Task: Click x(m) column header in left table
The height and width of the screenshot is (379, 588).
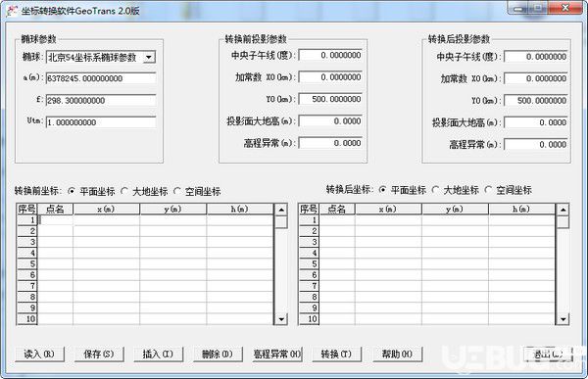Action: tap(106, 209)
